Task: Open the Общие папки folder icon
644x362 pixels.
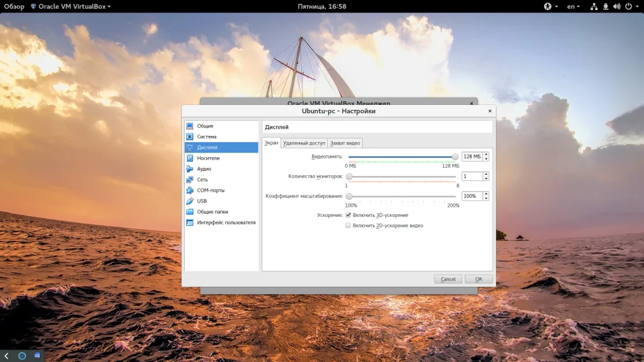Action: click(x=190, y=212)
